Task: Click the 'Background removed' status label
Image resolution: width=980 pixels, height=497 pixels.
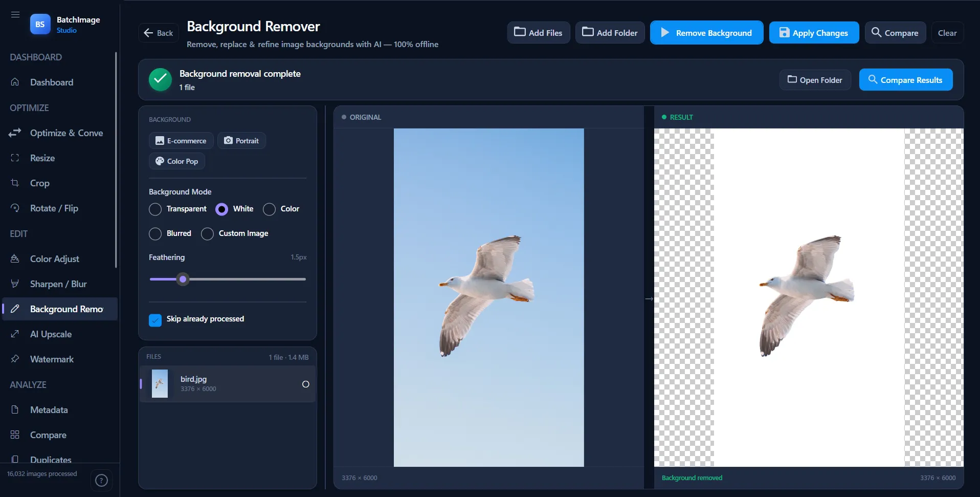Action: click(692, 478)
